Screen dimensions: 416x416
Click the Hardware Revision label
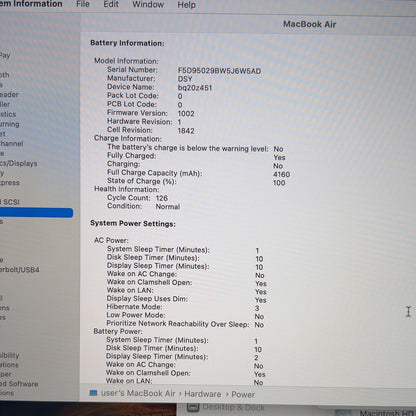pos(140,122)
